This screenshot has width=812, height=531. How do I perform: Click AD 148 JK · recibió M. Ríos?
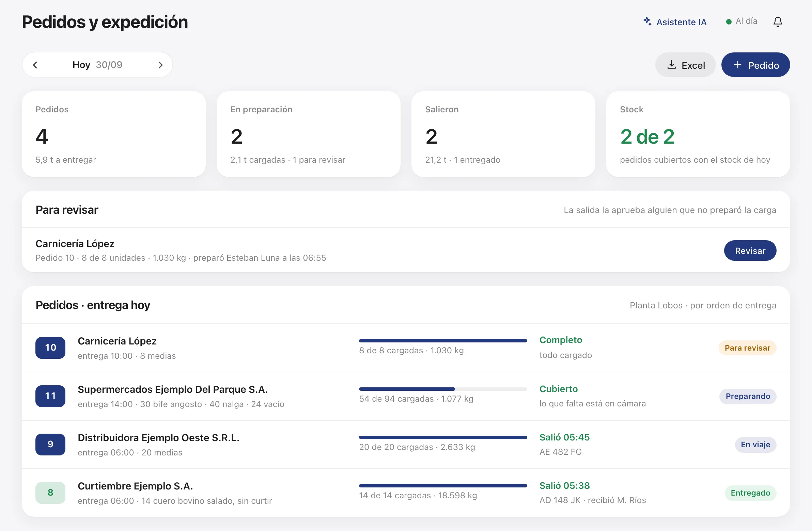coord(593,500)
